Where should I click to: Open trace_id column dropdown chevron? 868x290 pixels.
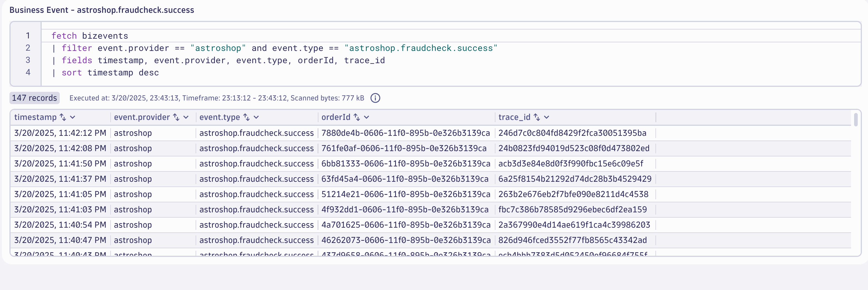pos(547,117)
